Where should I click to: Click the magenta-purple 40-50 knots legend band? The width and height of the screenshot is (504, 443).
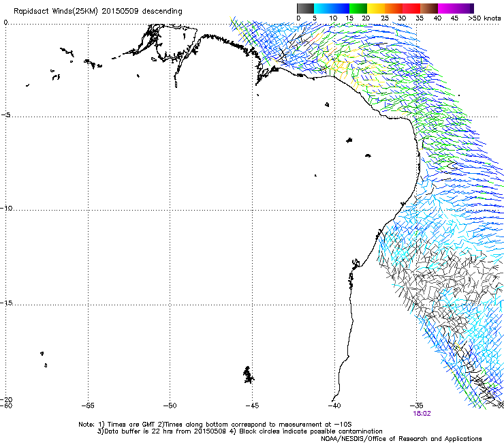456,8
